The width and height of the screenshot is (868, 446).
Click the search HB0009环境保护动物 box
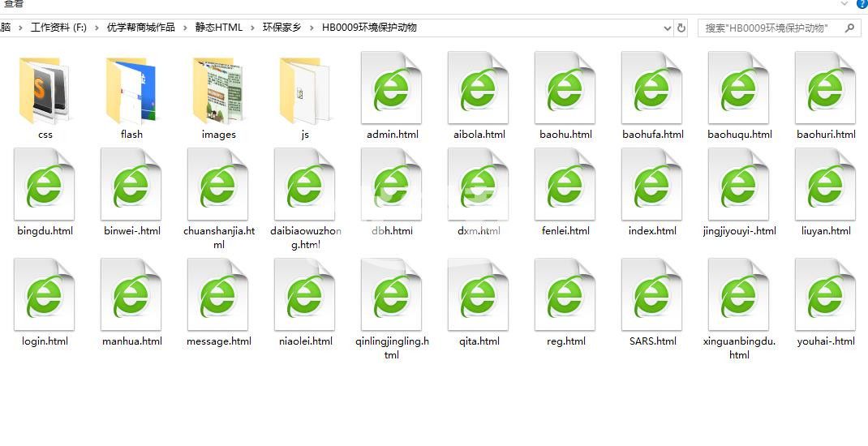click(x=767, y=28)
